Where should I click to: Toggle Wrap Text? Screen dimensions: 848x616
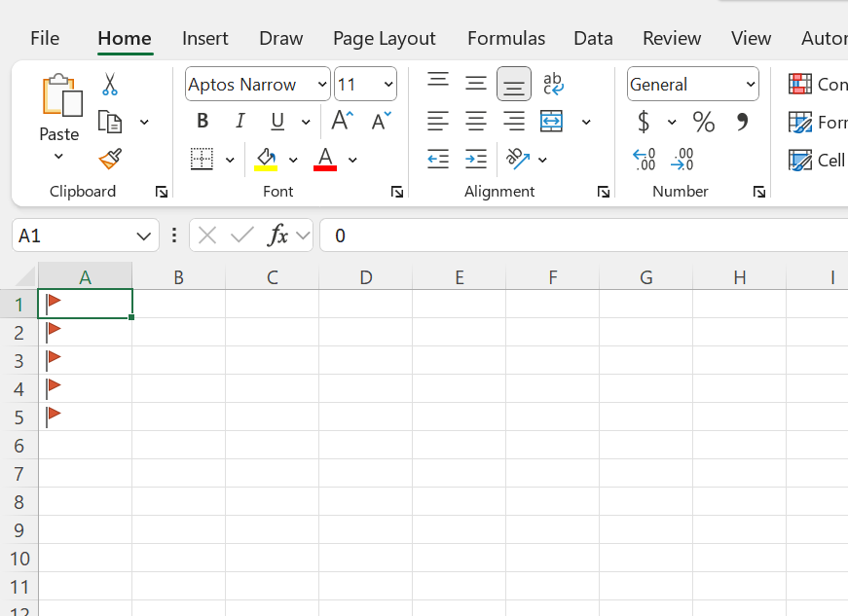click(x=553, y=84)
